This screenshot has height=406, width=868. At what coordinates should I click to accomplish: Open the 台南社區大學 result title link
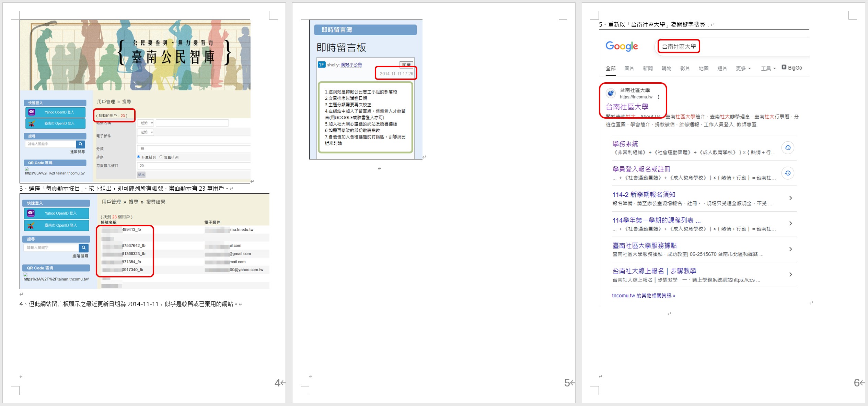[627, 107]
